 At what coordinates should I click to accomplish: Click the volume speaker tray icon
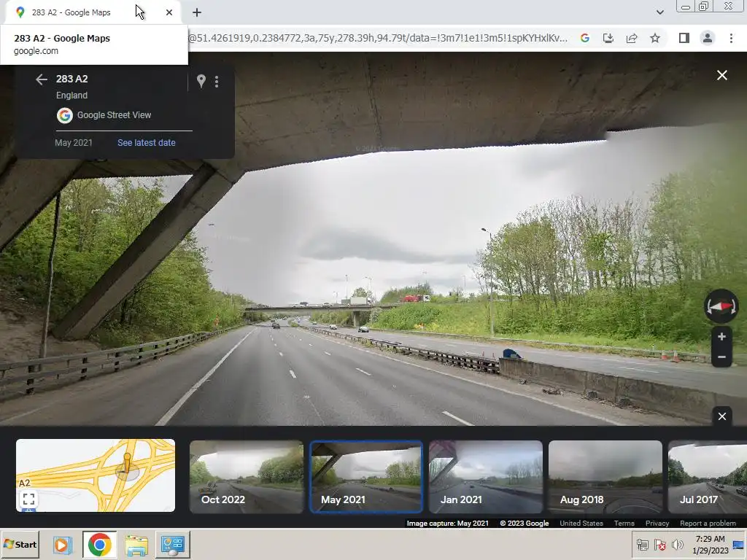(677, 545)
